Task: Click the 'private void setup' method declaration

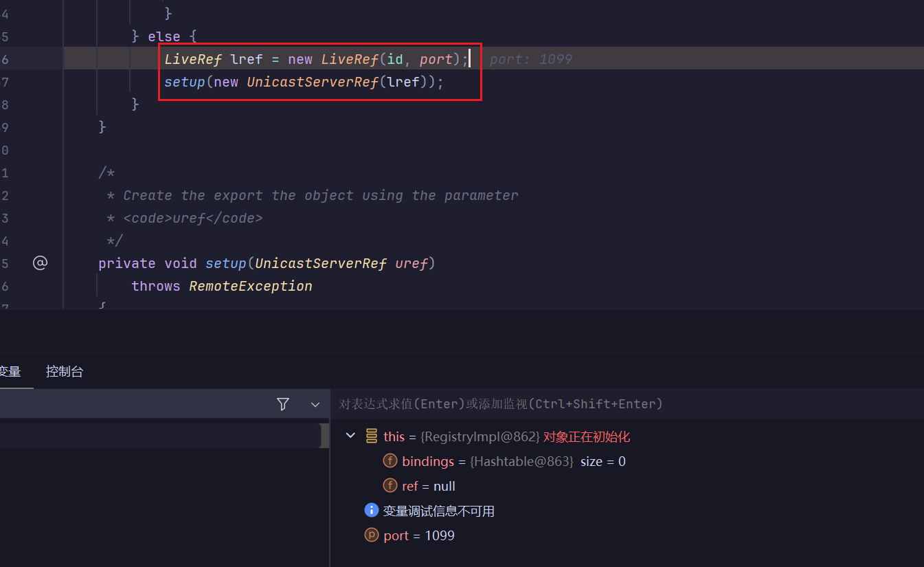Action: click(267, 263)
